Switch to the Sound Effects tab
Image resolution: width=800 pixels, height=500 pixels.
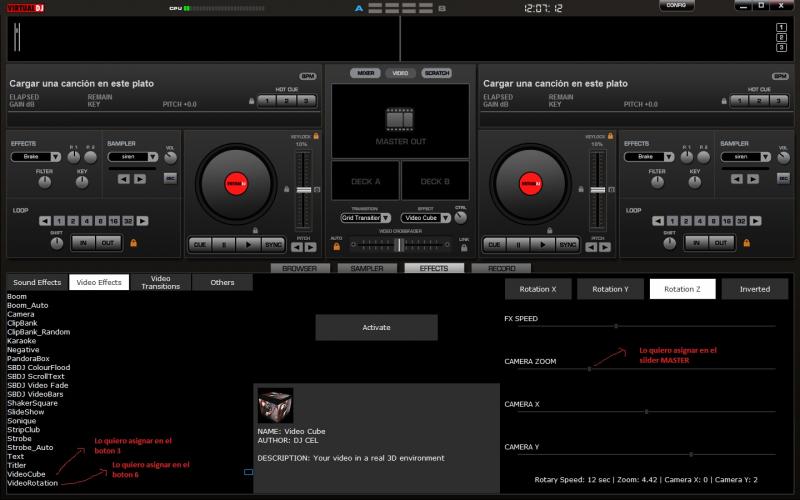click(37, 283)
